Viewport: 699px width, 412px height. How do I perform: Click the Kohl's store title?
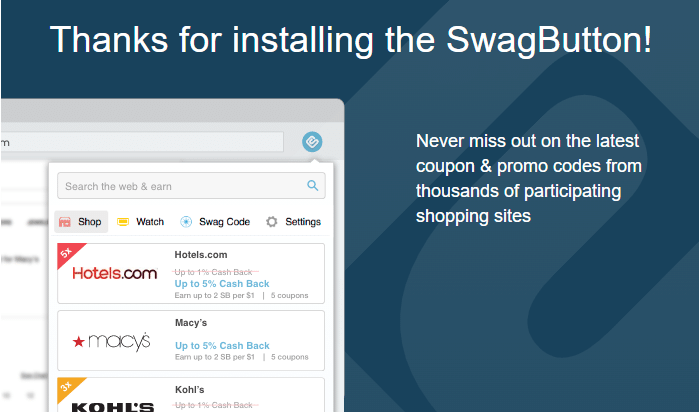coord(189,390)
